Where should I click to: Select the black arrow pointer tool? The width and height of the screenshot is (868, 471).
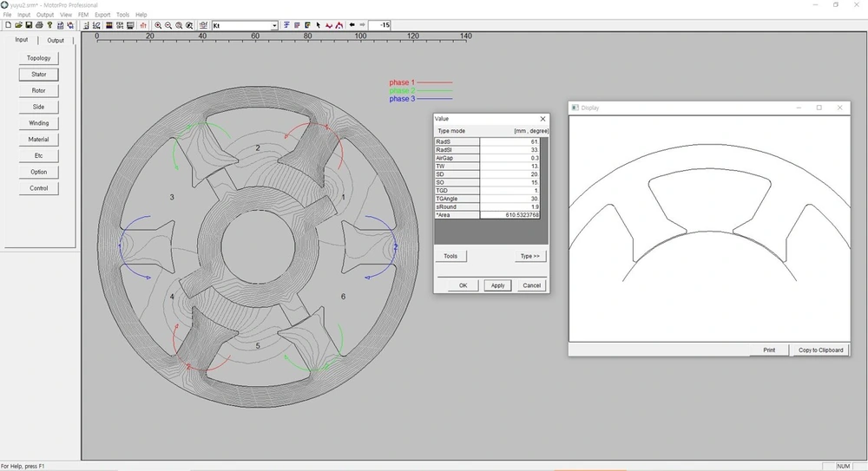point(319,25)
